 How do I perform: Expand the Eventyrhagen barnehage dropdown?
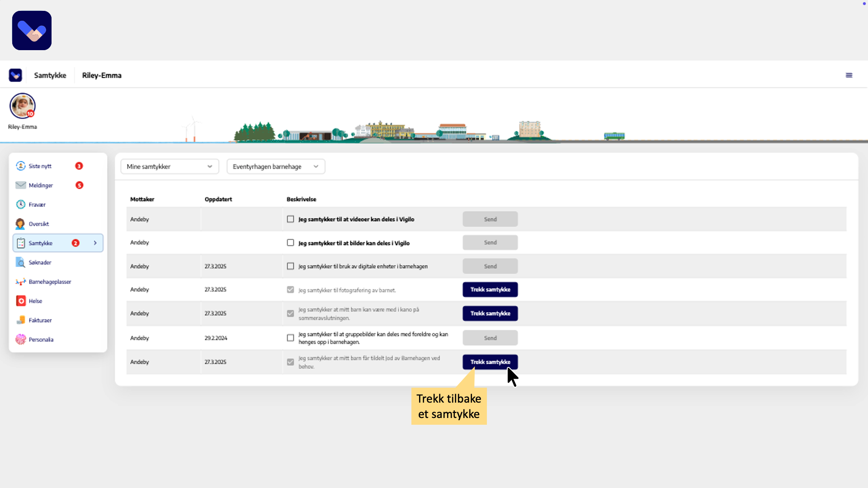pyautogui.click(x=275, y=166)
